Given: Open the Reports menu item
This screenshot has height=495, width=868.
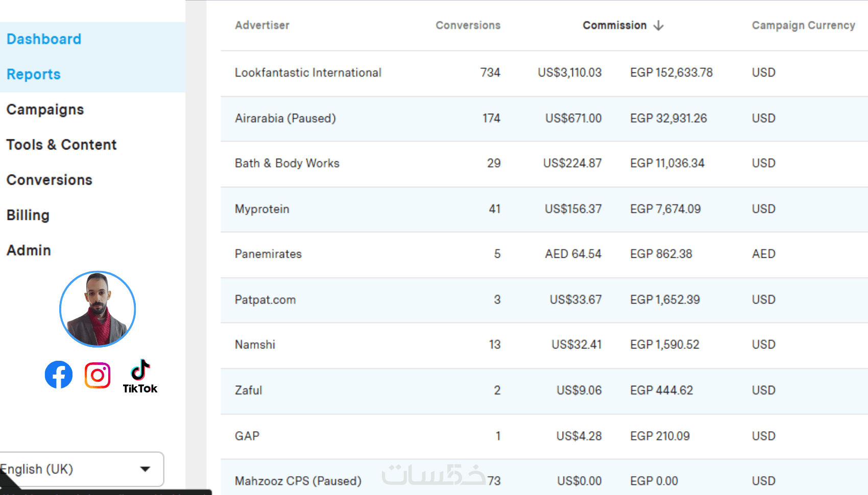Looking at the screenshot, I should coord(34,75).
